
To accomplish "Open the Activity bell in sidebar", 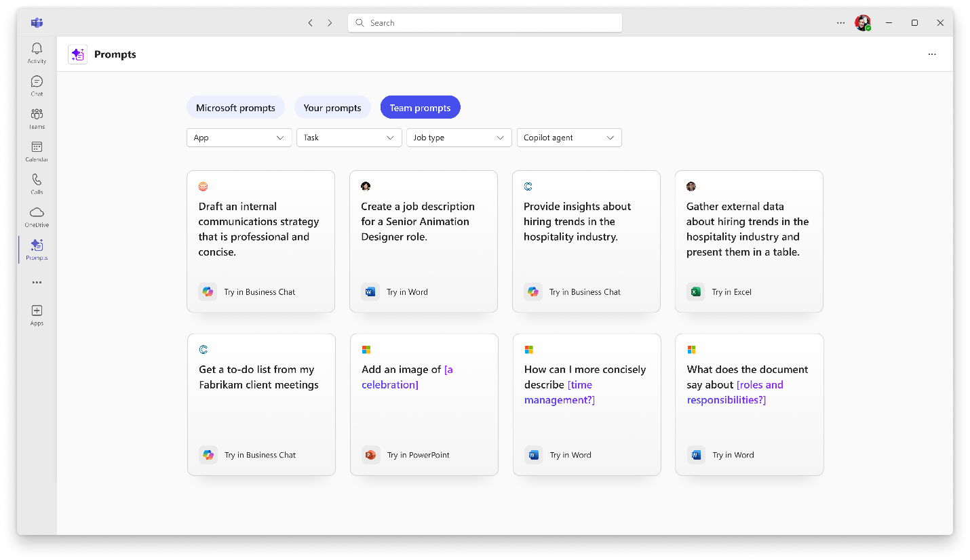I will tap(37, 53).
